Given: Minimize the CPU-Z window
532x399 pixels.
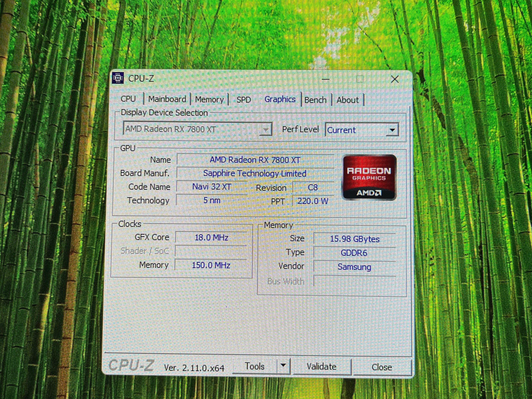Looking at the screenshot, I should click(x=326, y=79).
